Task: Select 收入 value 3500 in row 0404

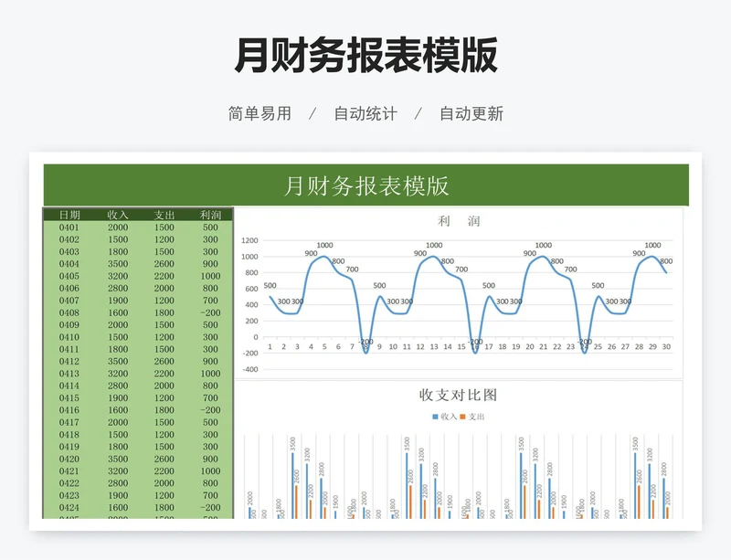Action: tap(118, 263)
